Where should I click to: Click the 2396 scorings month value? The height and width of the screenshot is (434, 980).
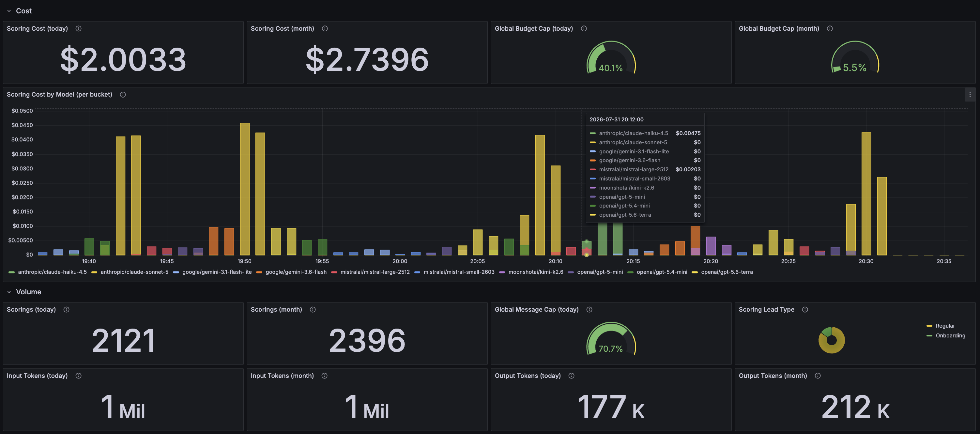point(367,341)
